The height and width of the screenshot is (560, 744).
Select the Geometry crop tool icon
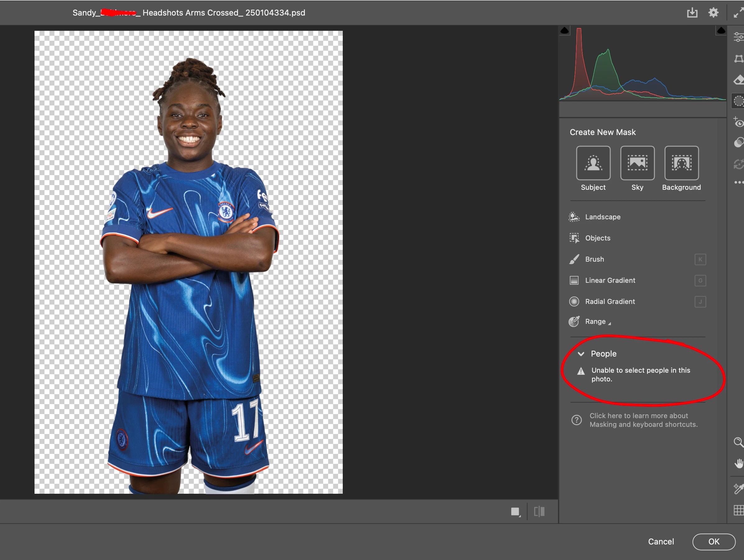coord(738,59)
